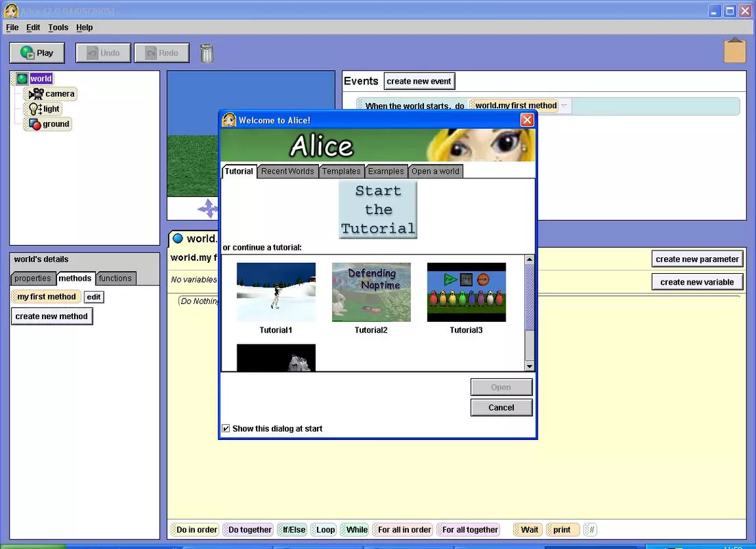The image size is (756, 549).
Task: Click the light bulb icon in object tree
Action: [x=35, y=109]
